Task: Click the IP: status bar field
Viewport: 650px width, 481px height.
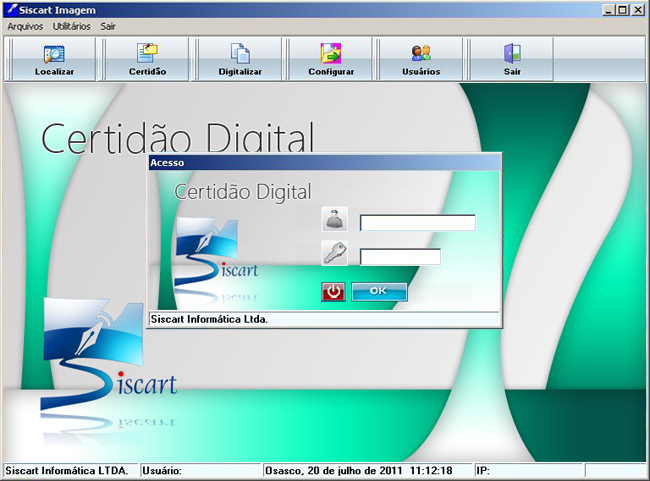Action: click(529, 471)
